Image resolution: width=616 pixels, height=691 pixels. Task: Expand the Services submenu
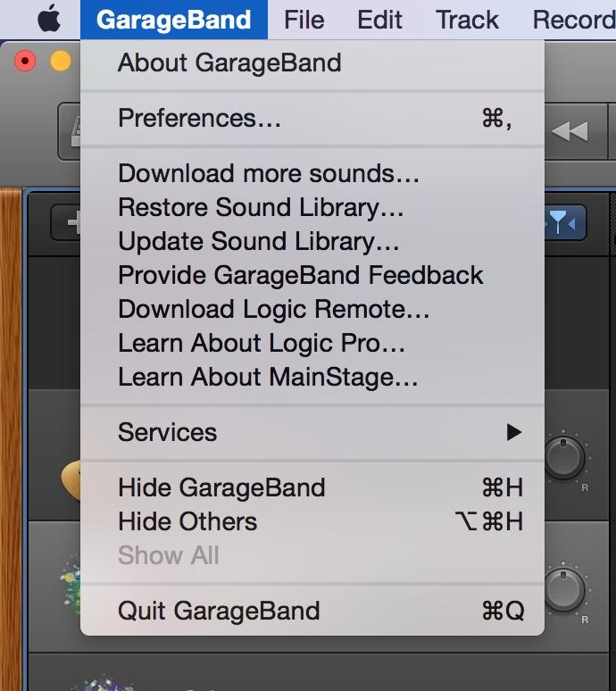pos(312,432)
